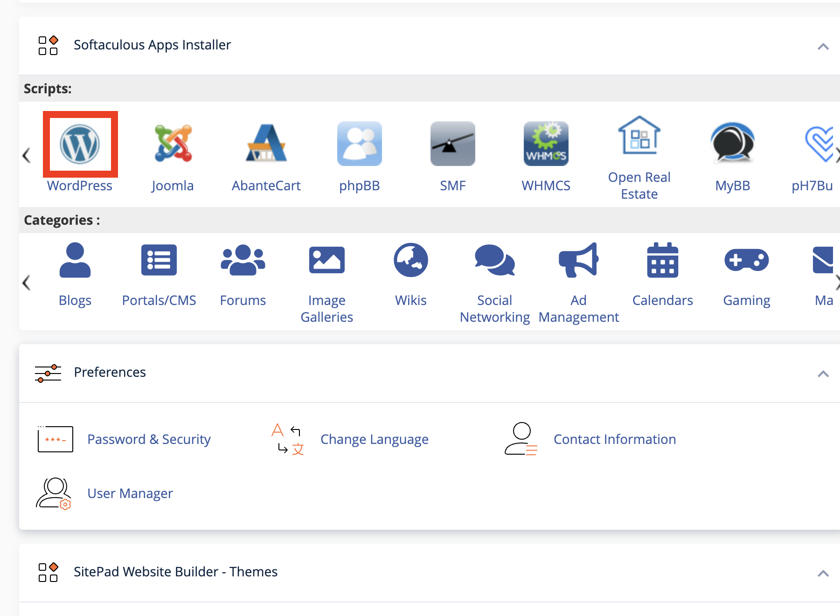Open the Ad Management category link
The height and width of the screenshot is (616, 840).
579,309
